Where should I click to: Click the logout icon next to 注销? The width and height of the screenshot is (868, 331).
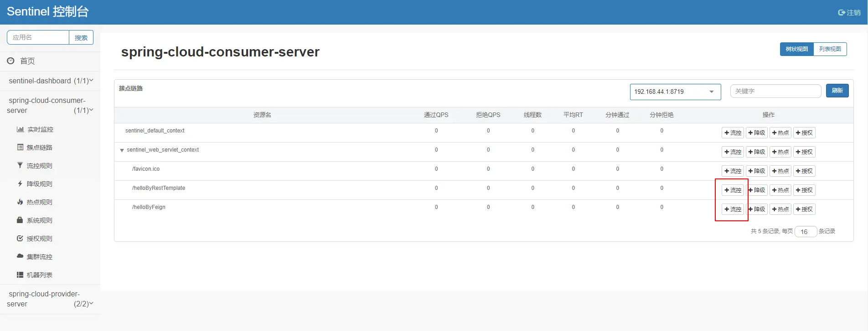[x=842, y=12]
